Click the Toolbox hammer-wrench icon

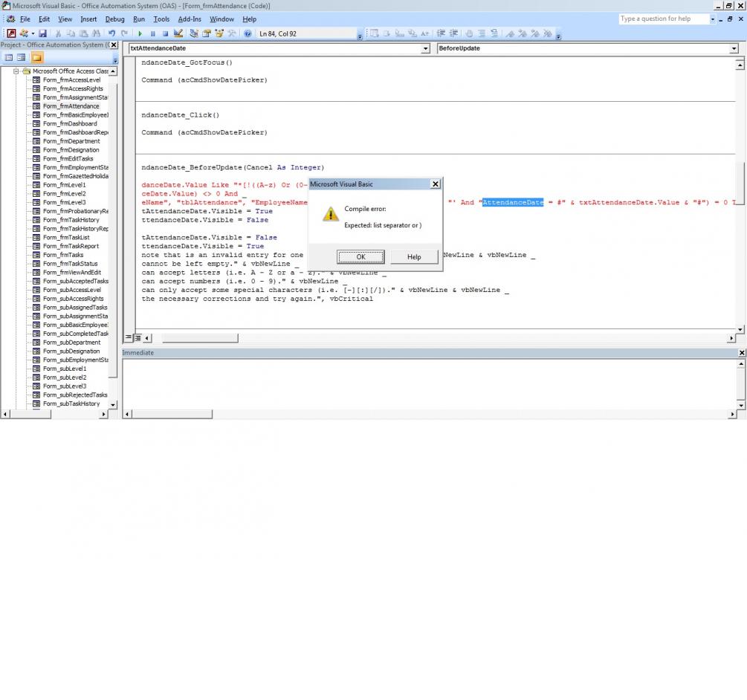[231, 33]
